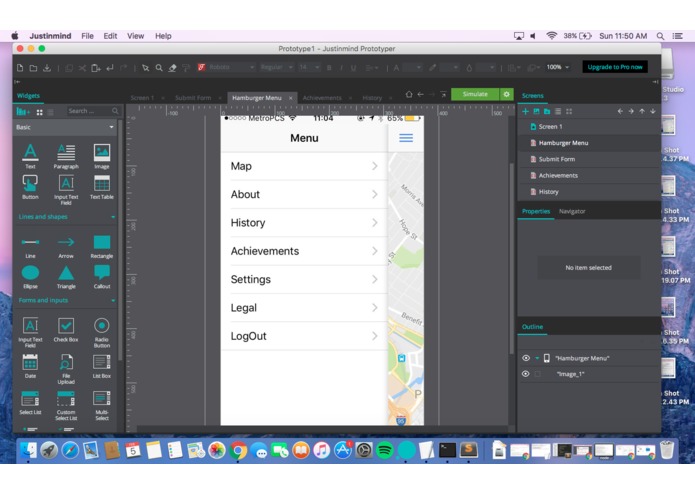Open the File menu
Image resolution: width=695 pixels, height=494 pixels.
87,36
